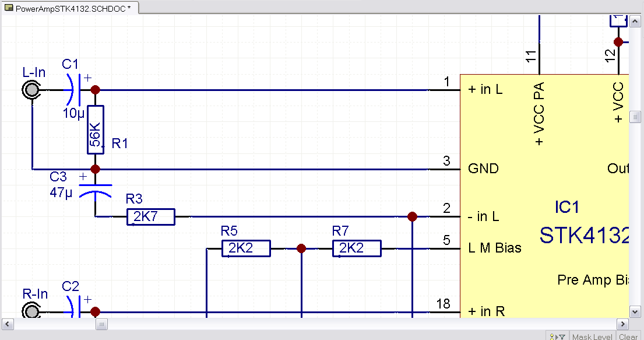Click the vertical scrollbar thumb

point(635,117)
